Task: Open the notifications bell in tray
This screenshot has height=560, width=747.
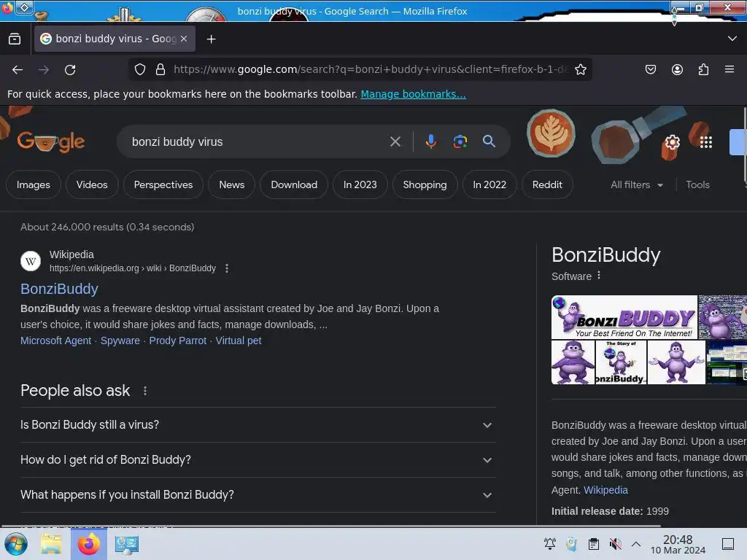Action: pos(550,544)
